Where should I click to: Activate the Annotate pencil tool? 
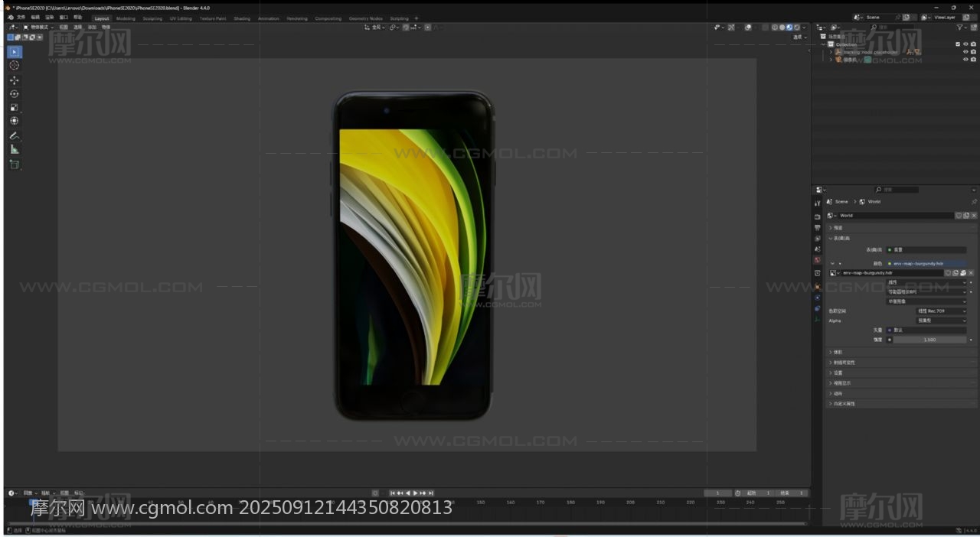click(x=15, y=135)
